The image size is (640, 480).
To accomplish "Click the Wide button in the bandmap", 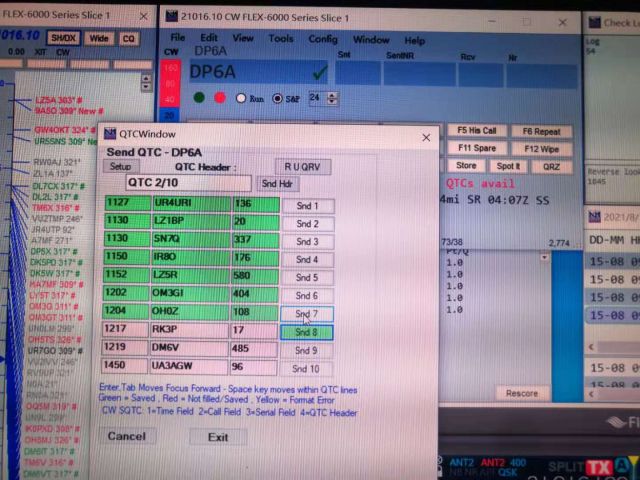I will 99,38.
